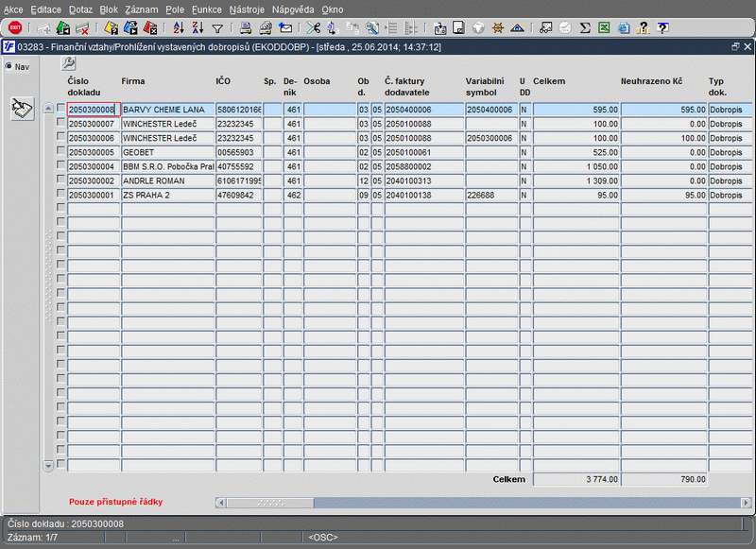The height and width of the screenshot is (549, 756).
Task: Tick checkbox for document 2050300008
Action: click(60, 108)
